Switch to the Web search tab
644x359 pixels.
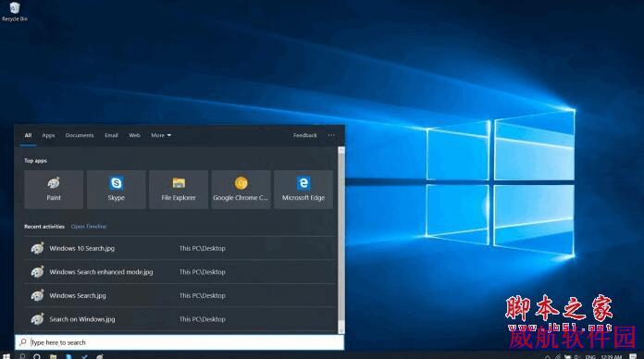[135, 135]
